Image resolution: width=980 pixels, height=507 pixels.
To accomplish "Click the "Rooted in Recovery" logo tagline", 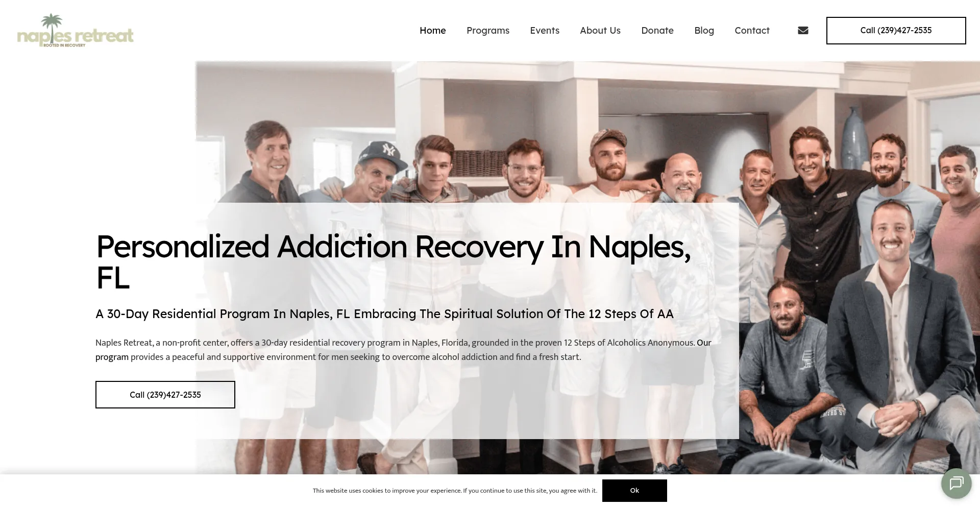I will point(64,45).
